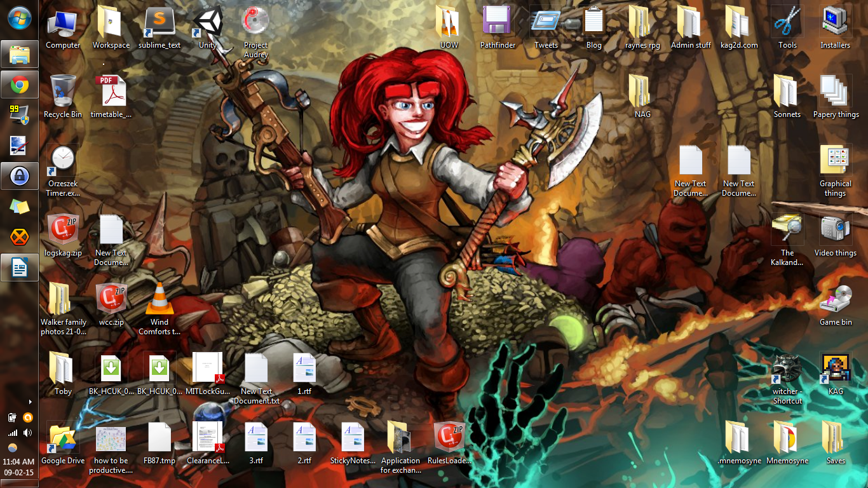
Task: Open Google Chrome from taskbar
Action: click(x=19, y=85)
